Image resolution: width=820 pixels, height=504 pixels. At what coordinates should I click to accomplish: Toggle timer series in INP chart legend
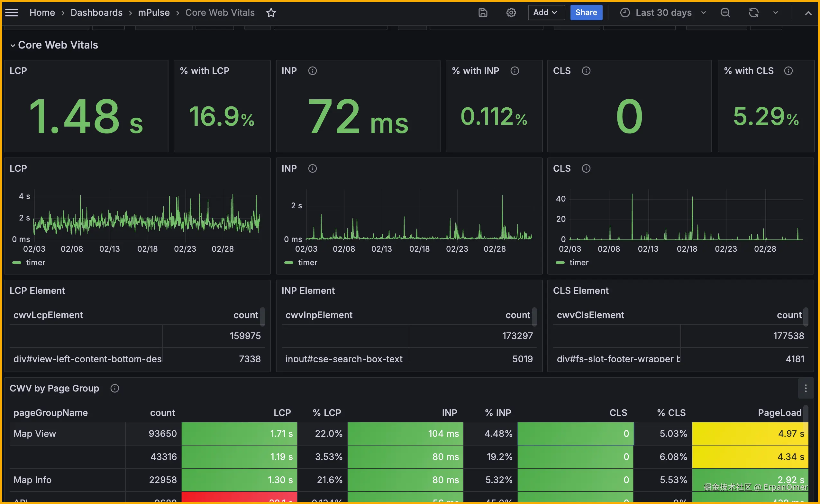tap(307, 263)
